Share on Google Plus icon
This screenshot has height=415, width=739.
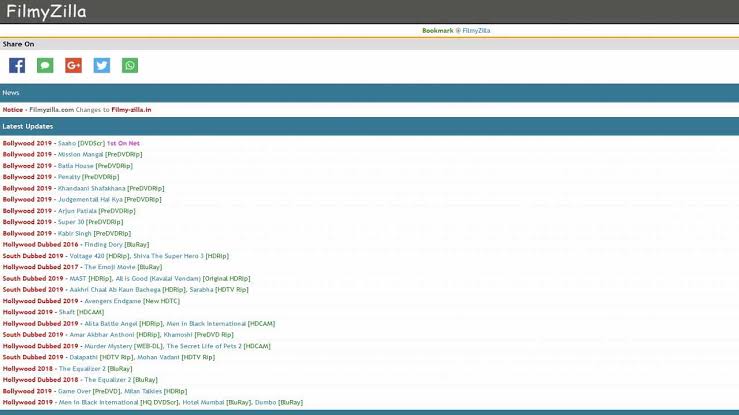(74, 65)
